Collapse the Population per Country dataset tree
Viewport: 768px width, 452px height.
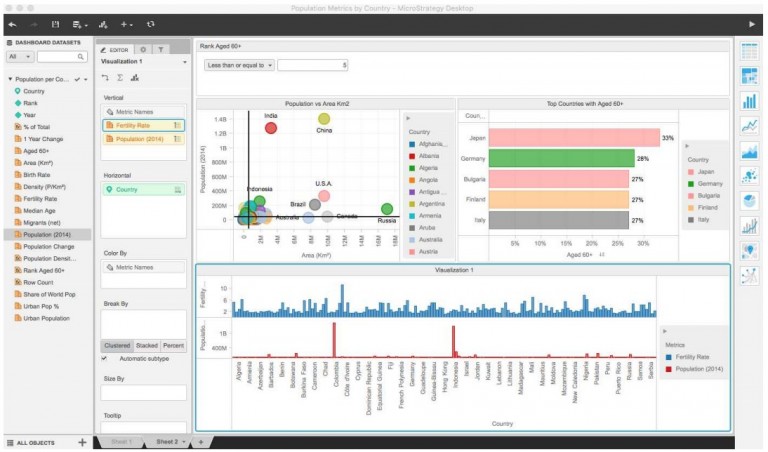(10, 79)
